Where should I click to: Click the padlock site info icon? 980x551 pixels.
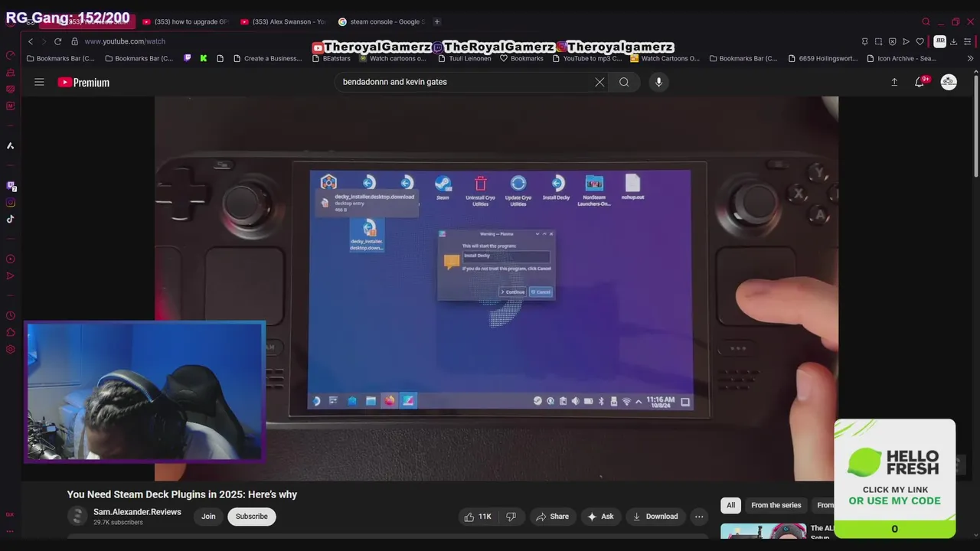pyautogui.click(x=75, y=41)
